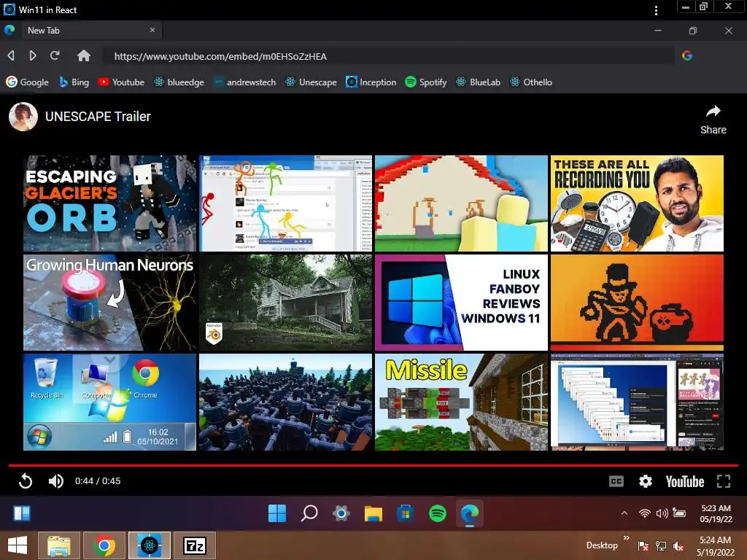Open the Win11 in React three-dot menu
This screenshot has width=747, height=560.
(657, 10)
